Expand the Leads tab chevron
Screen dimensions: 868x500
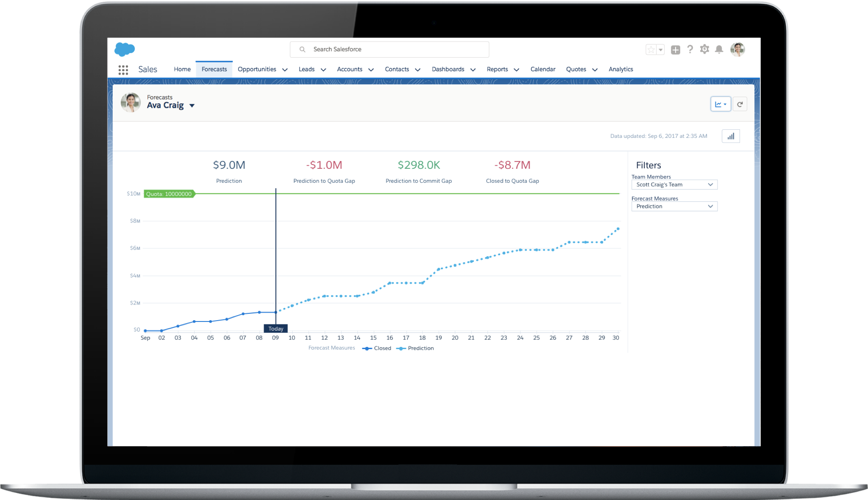[x=323, y=70]
